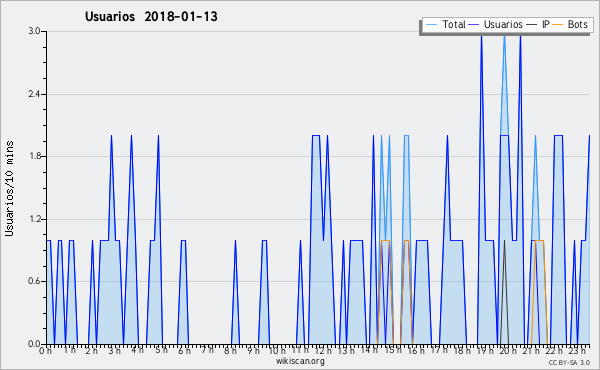Click the '6 h' x-axis label
The width and height of the screenshot is (600, 370).
tap(184, 351)
